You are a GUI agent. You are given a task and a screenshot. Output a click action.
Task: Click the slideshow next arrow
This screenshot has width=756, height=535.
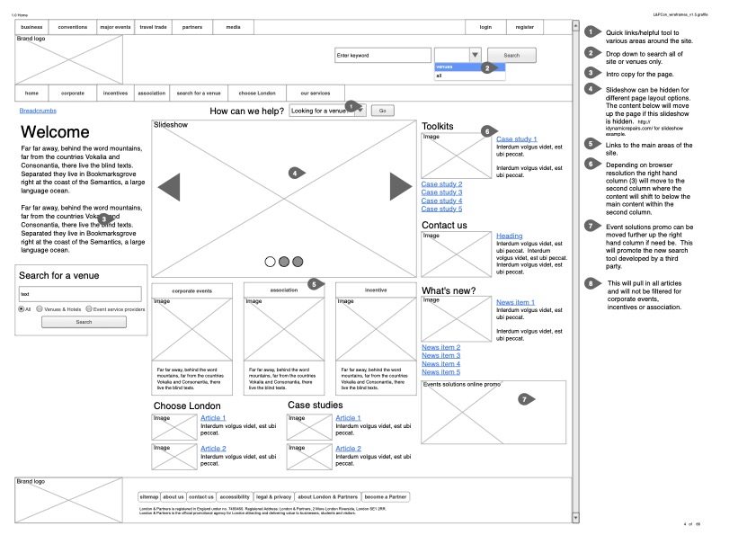pos(400,186)
